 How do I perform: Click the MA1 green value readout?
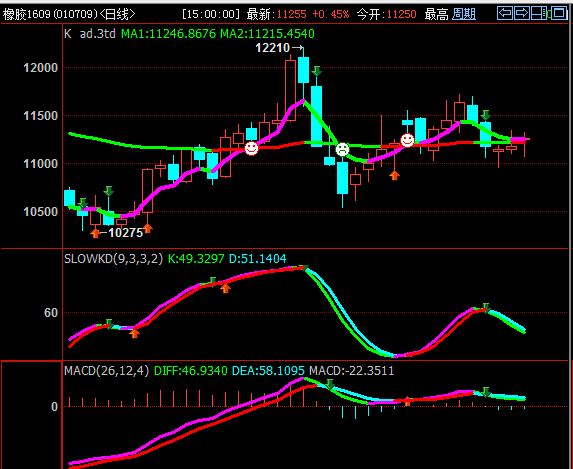pos(168,34)
